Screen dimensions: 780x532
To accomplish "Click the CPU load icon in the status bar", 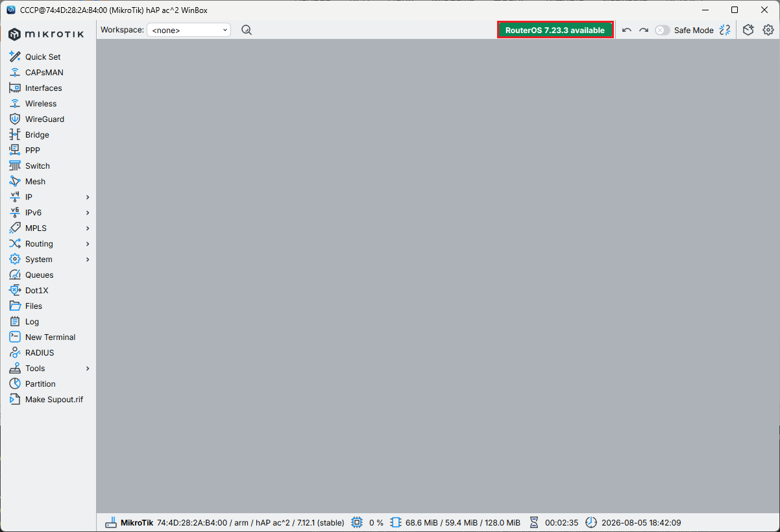I will 357,522.
